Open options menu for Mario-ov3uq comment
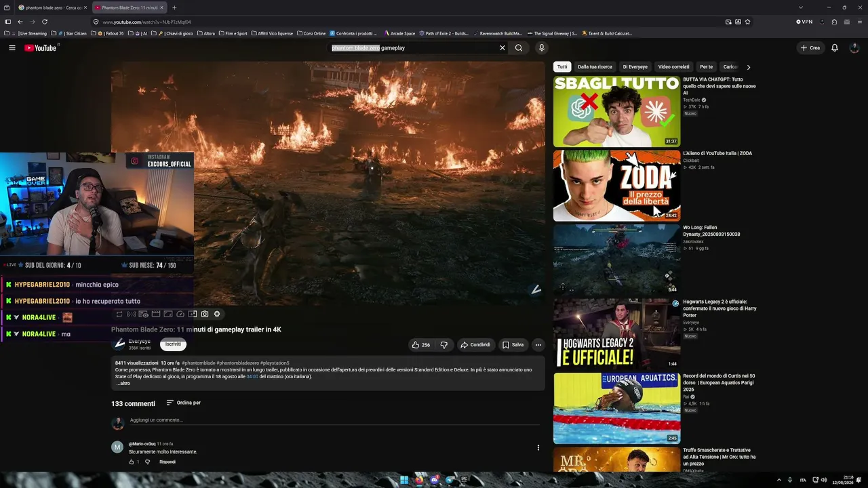The width and height of the screenshot is (868, 488). tap(538, 448)
